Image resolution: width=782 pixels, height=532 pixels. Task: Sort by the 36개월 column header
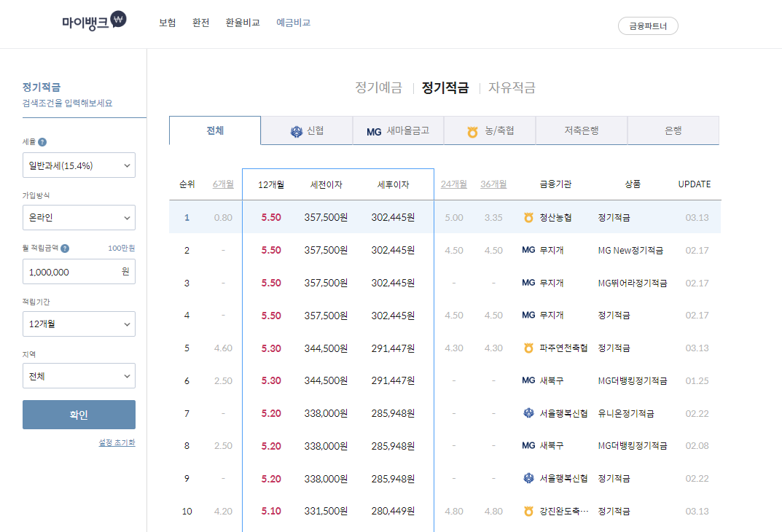(x=493, y=184)
